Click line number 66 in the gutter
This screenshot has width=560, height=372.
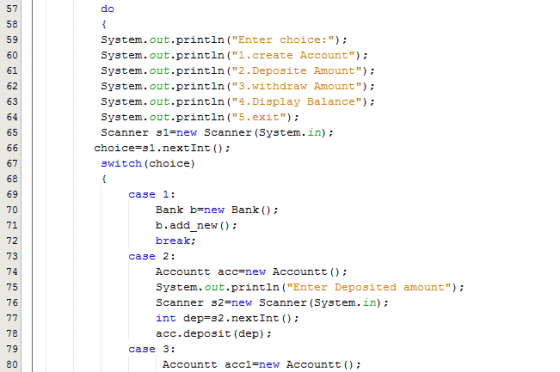12,148
